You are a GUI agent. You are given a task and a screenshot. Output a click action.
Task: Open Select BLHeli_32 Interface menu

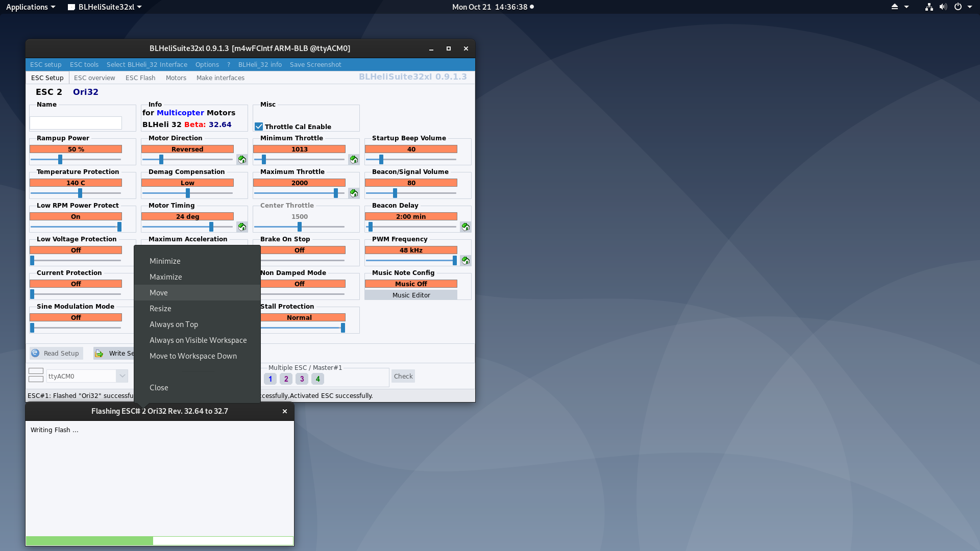point(147,64)
